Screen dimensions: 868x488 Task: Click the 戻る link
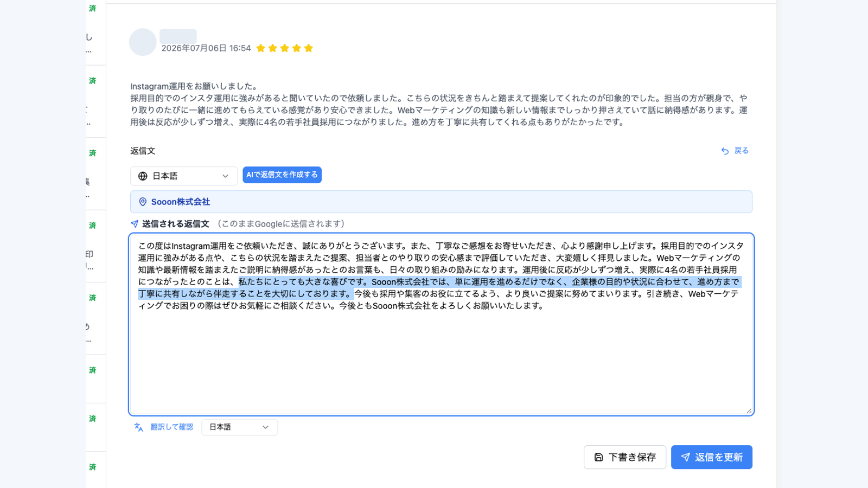[x=741, y=151]
